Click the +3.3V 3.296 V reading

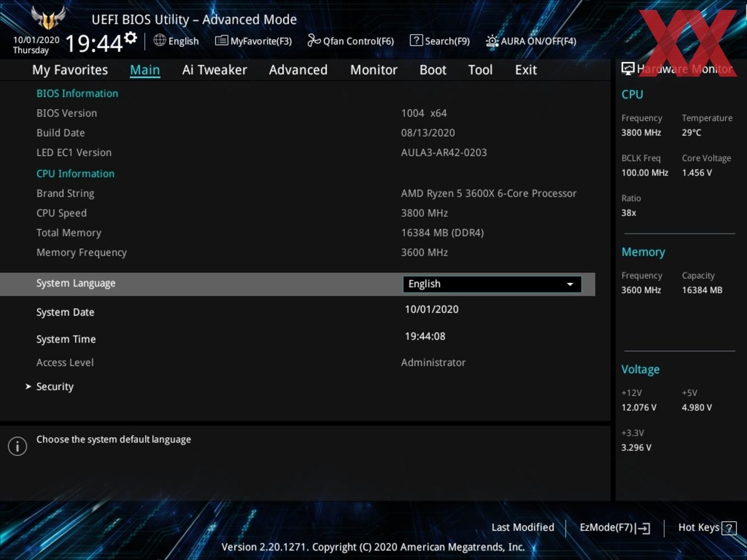tap(637, 447)
